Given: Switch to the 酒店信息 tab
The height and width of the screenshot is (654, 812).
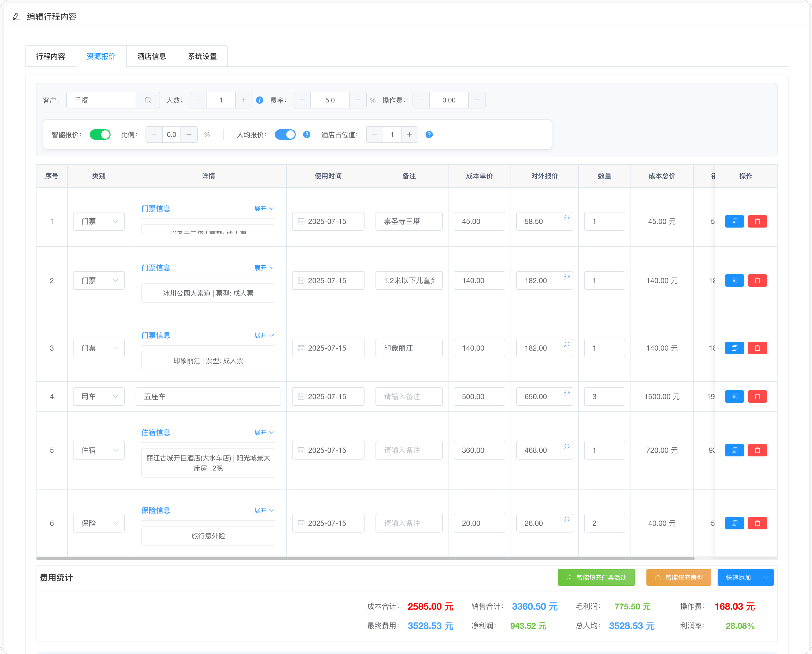Looking at the screenshot, I should coord(152,56).
